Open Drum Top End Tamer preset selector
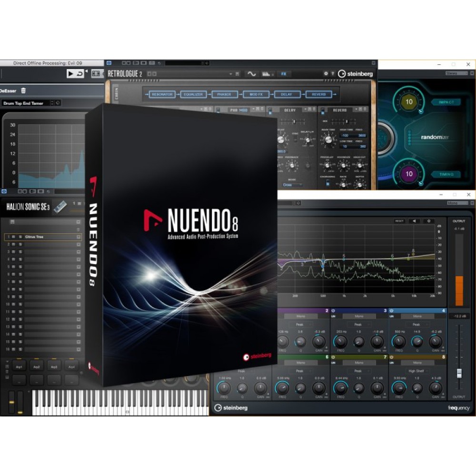Screen dimensions: 476x476 [27, 103]
